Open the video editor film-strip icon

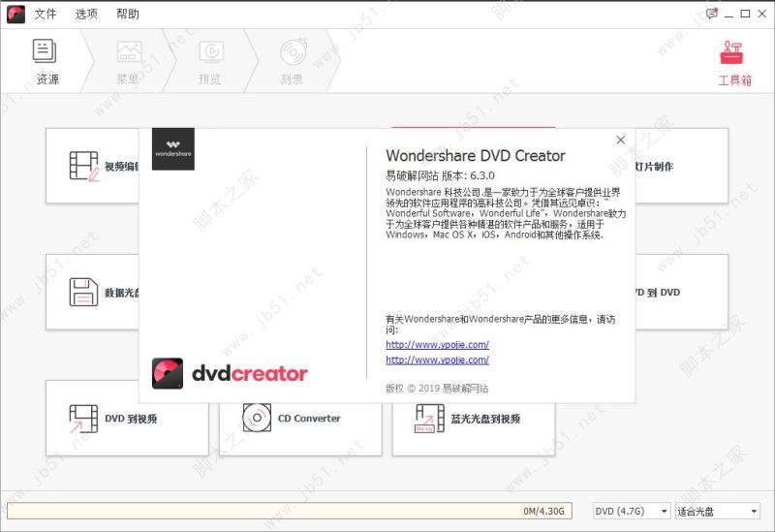click(x=84, y=166)
